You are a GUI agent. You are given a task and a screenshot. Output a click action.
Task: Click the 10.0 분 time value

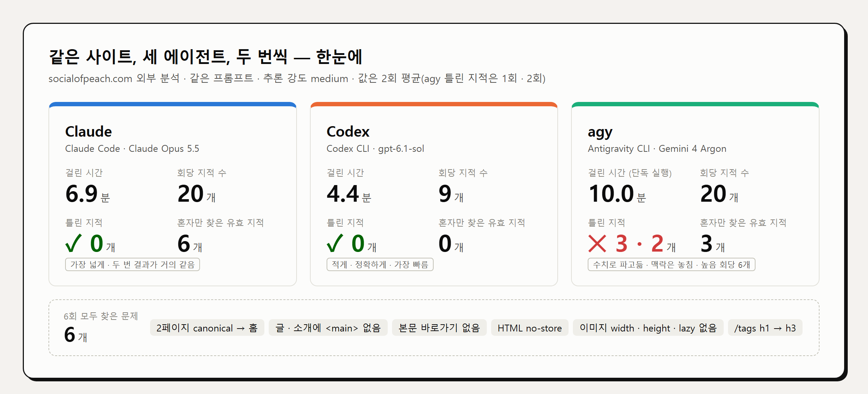tap(617, 194)
